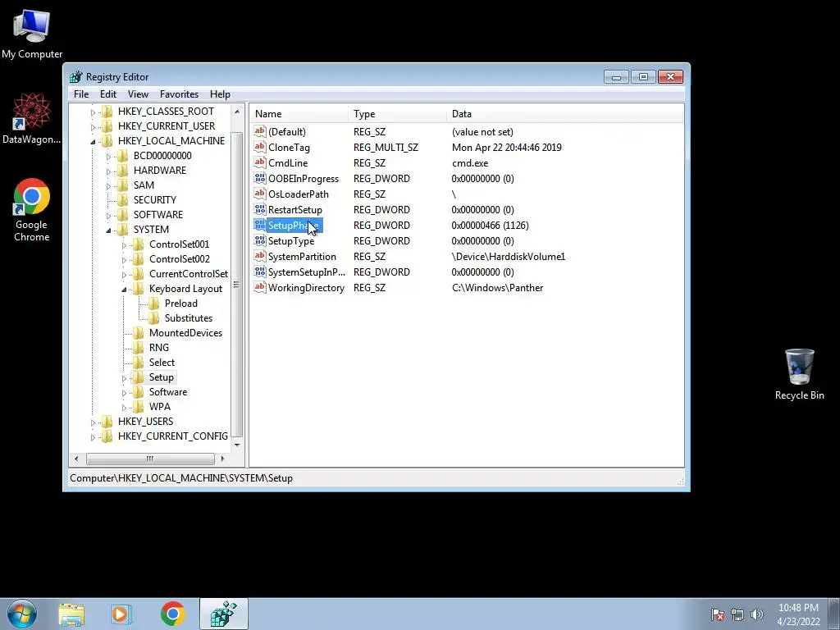Click the Action Center flag tray icon
Screen dimensions: 840x630
click(x=718, y=614)
